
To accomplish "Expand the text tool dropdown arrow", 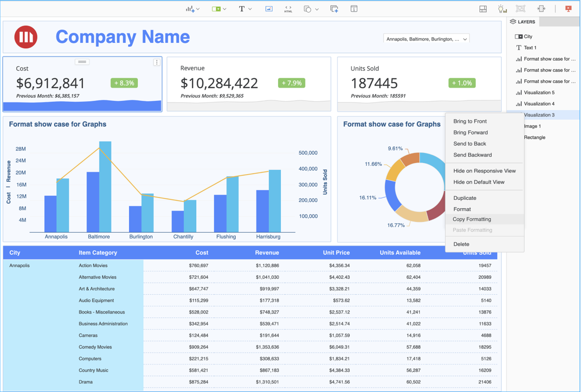I will pos(250,9).
